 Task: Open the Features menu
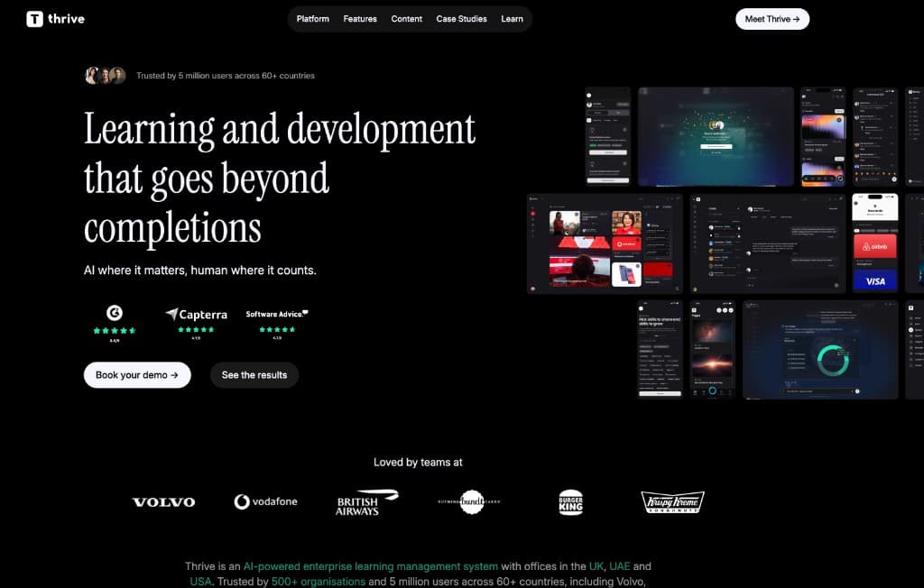click(x=360, y=19)
